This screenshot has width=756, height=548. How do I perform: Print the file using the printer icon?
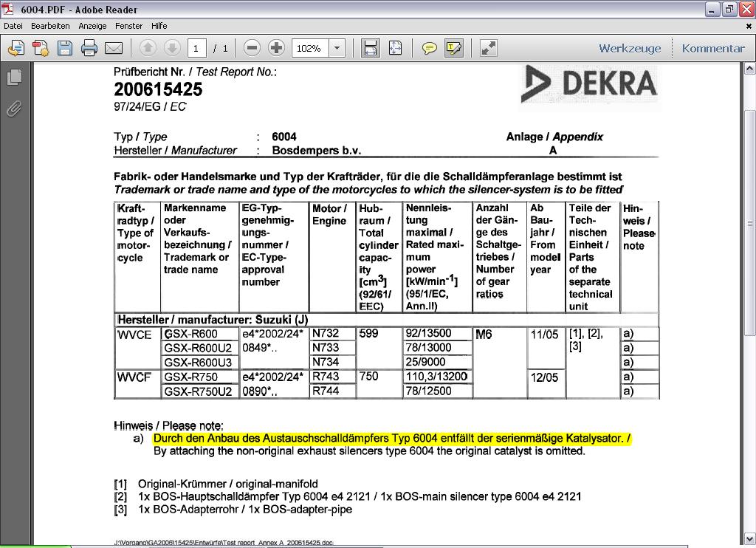click(x=89, y=48)
